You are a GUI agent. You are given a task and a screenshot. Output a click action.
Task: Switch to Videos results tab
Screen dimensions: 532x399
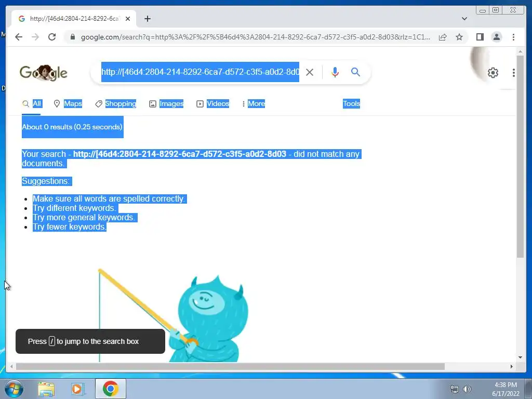(212, 103)
